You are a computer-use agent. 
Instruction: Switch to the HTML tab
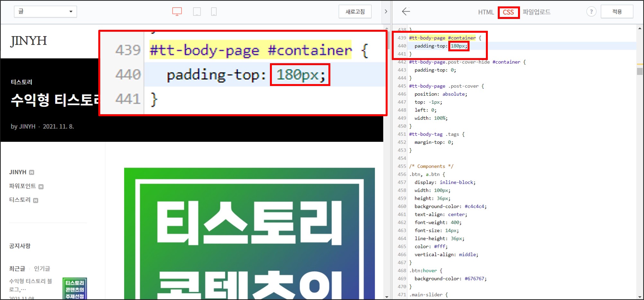tap(486, 12)
